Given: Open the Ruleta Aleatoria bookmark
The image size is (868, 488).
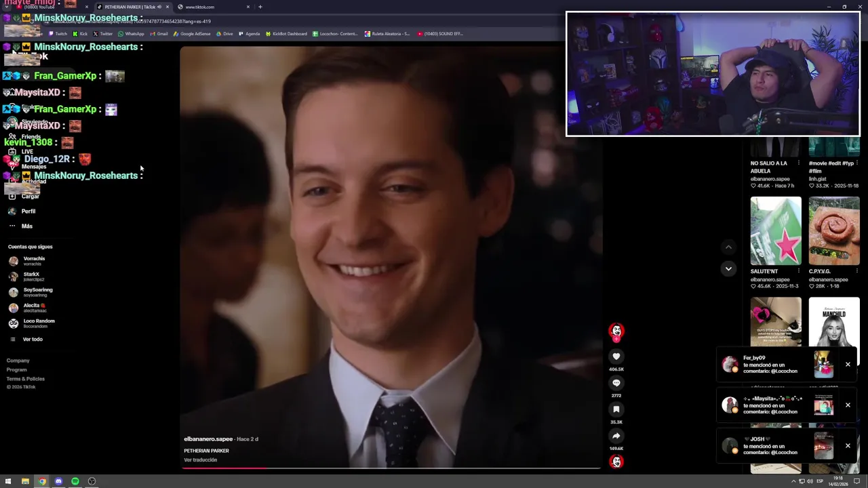Looking at the screenshot, I should pos(387,34).
